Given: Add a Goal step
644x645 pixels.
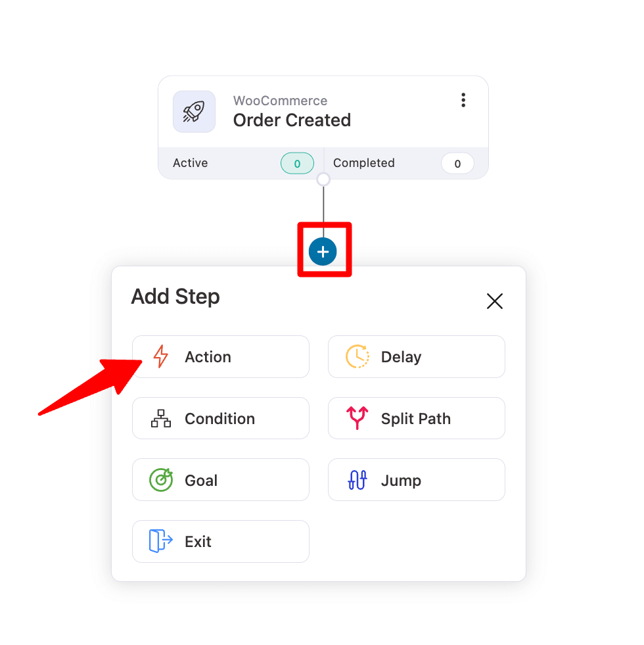Looking at the screenshot, I should [x=220, y=479].
